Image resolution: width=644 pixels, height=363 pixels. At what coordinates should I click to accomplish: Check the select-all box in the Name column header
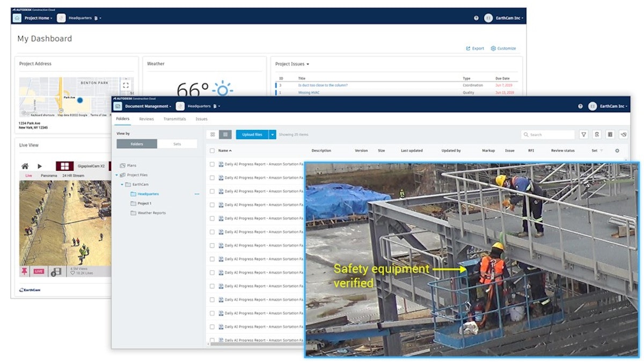211,150
